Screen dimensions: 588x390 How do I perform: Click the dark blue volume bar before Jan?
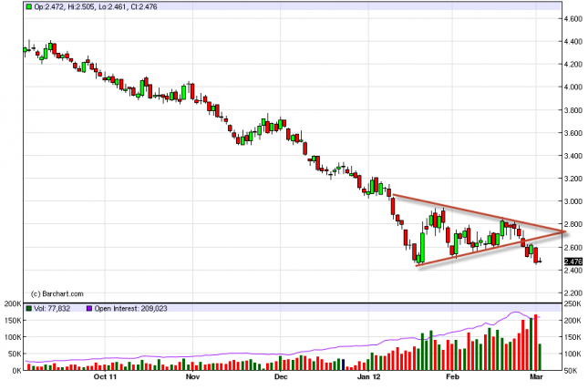pos(343,364)
